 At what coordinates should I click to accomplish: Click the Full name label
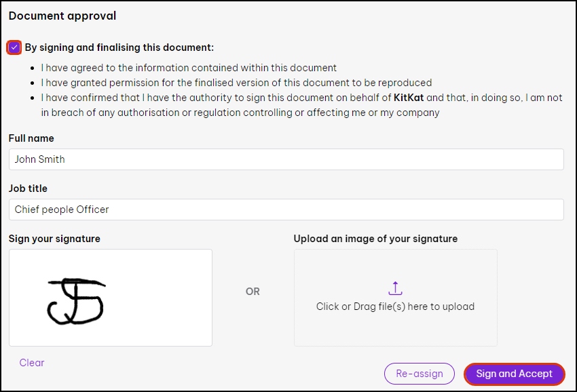coord(31,138)
